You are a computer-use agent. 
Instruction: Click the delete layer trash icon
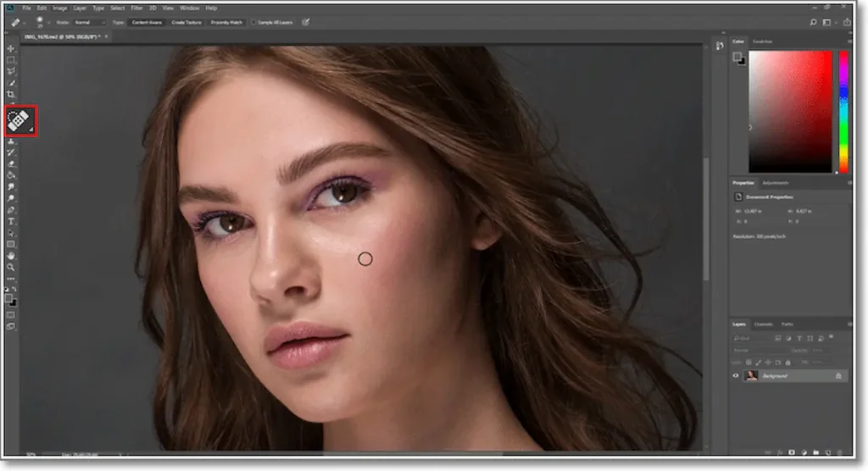(x=839, y=452)
